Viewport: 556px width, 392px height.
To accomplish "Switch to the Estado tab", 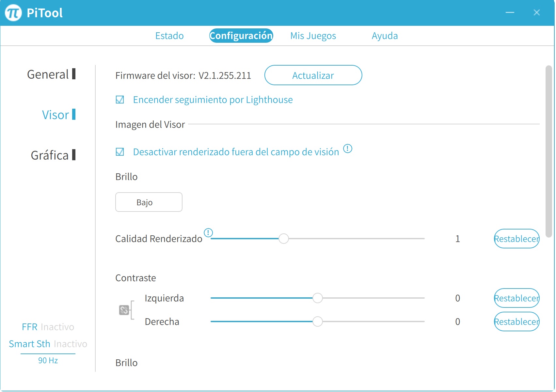I will 169,36.
